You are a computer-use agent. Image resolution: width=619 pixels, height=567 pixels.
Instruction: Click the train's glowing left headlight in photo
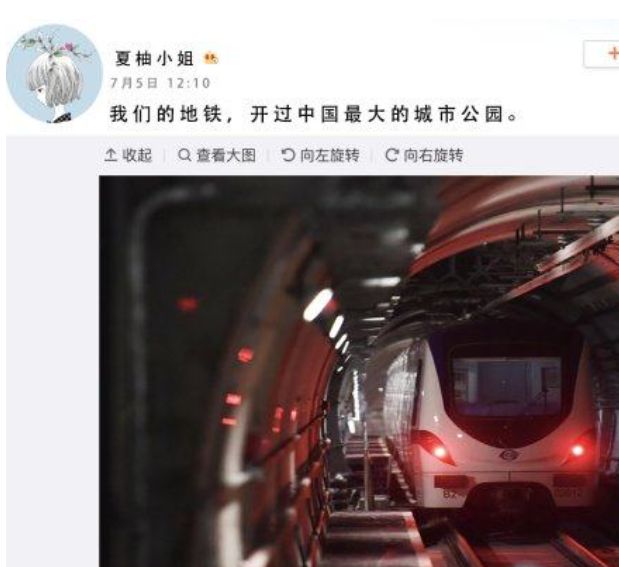point(439,451)
